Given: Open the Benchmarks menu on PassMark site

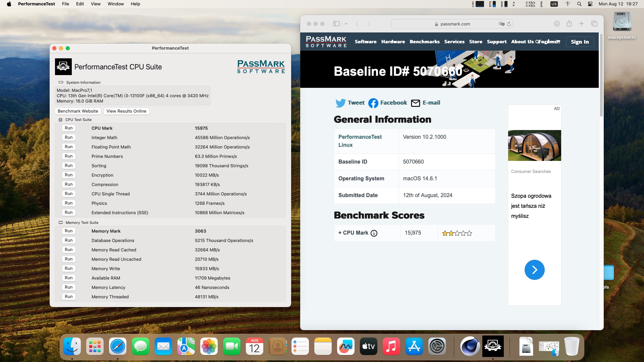Looking at the screenshot, I should pos(424,42).
